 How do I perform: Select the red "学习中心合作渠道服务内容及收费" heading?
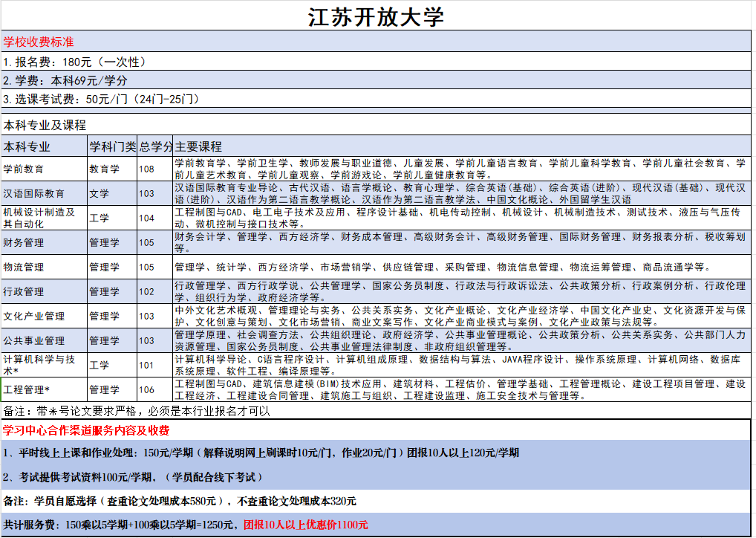click(x=376, y=430)
